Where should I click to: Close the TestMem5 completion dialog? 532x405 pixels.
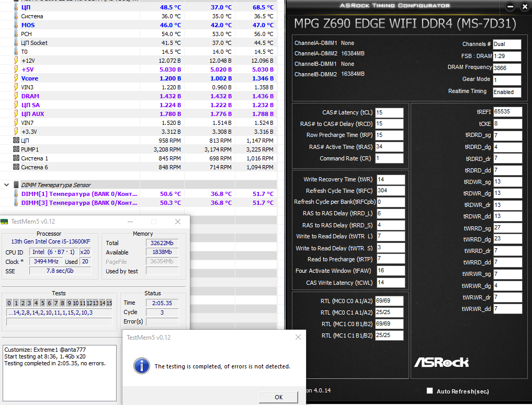point(298,337)
